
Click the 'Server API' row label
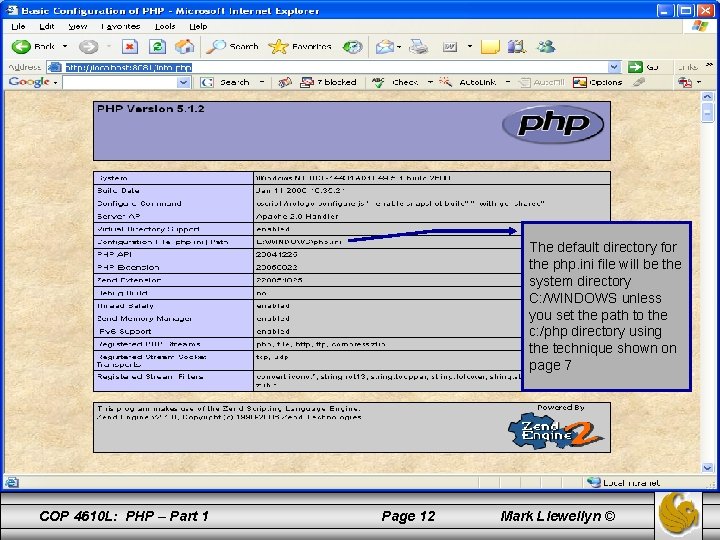(118, 216)
